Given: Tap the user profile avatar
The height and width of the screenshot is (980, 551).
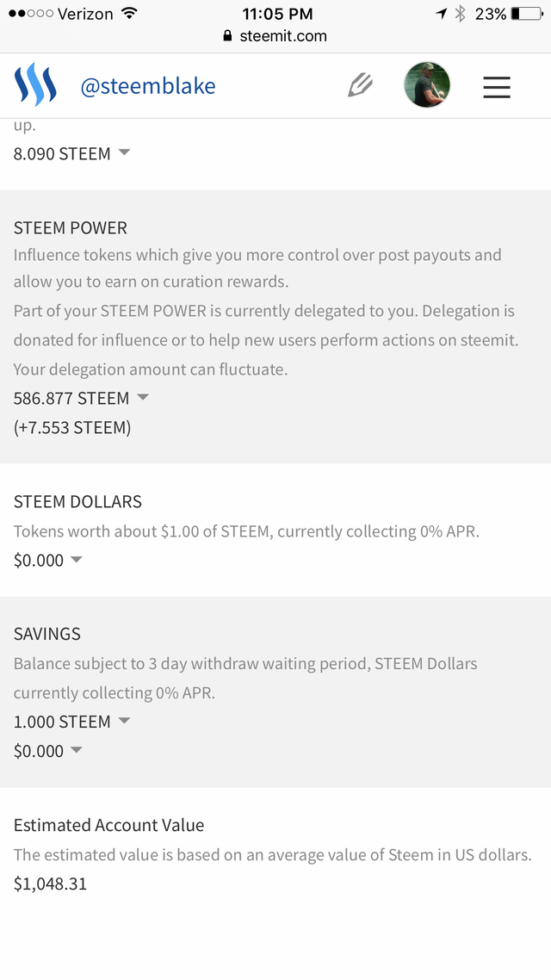Looking at the screenshot, I should point(426,85).
